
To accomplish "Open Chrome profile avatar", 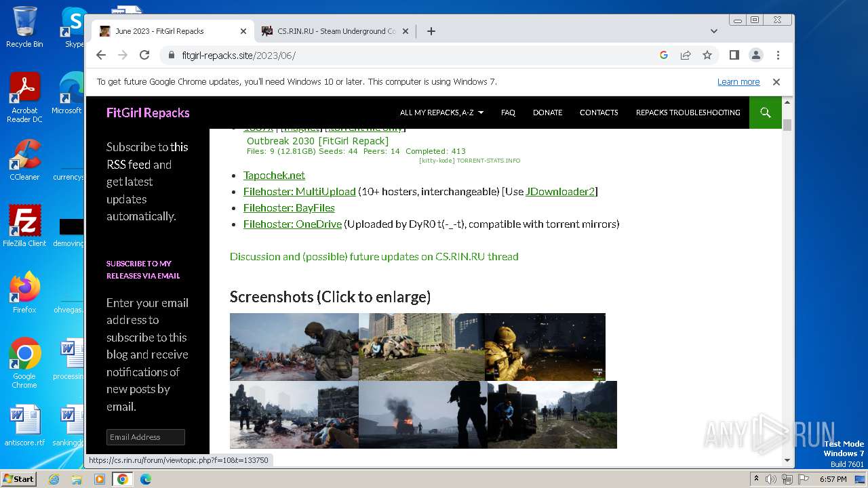I will click(x=756, y=55).
